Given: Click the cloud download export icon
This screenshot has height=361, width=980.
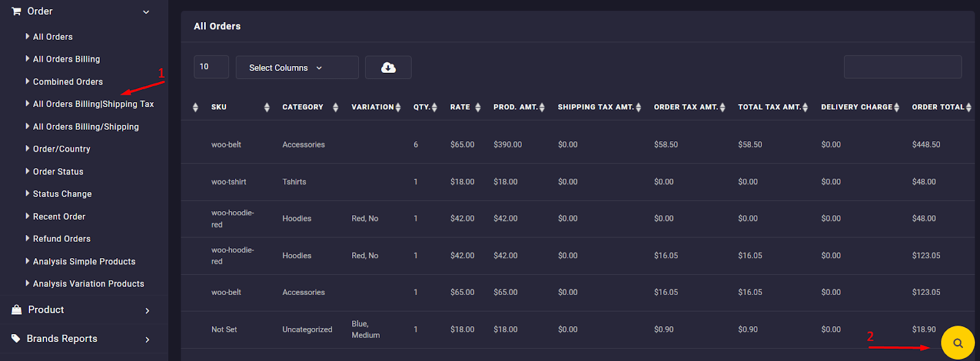Looking at the screenshot, I should (x=388, y=67).
